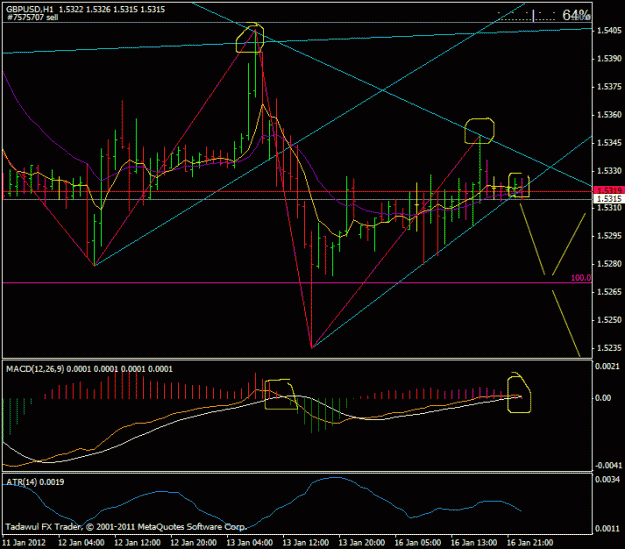Screen dimensions: 625x549
Task: Click the -0.0041 MACD scale value
Action: coord(607,465)
